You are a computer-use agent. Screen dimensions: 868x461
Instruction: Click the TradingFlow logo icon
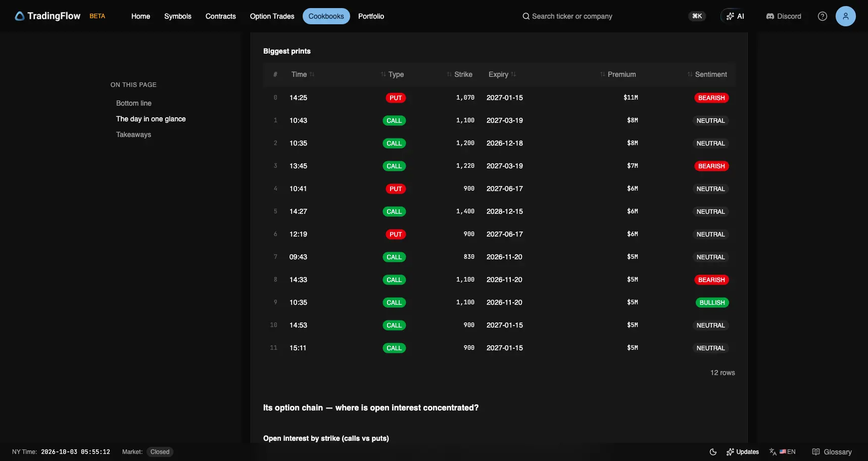[20, 16]
